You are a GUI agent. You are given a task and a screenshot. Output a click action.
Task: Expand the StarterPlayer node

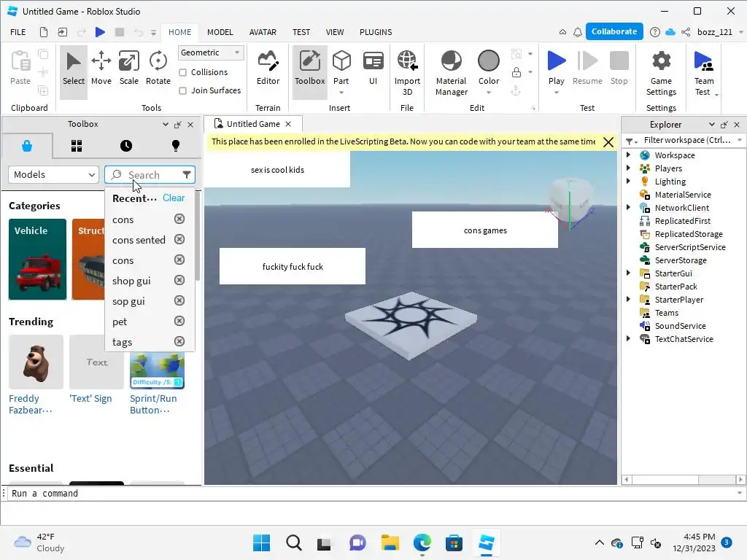pyautogui.click(x=628, y=299)
